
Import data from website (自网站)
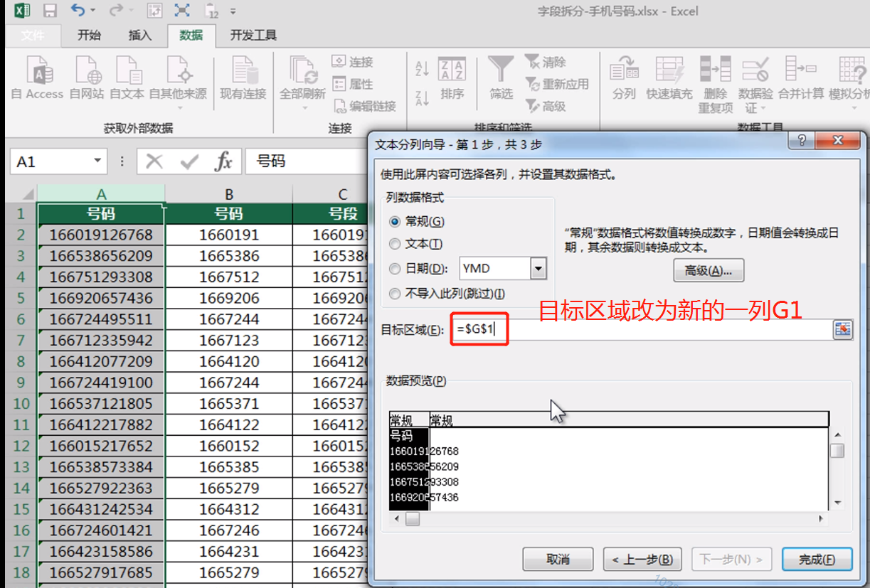[x=87, y=78]
